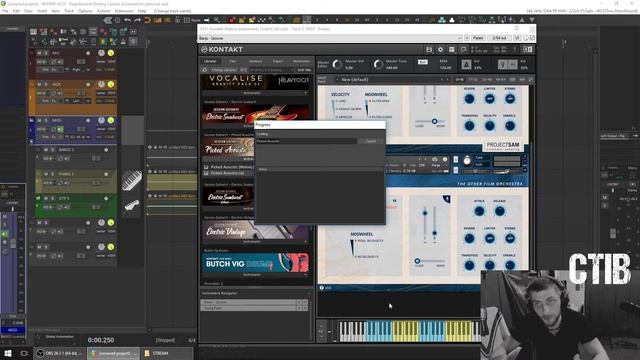Arm the MIC track record button

click(88, 53)
